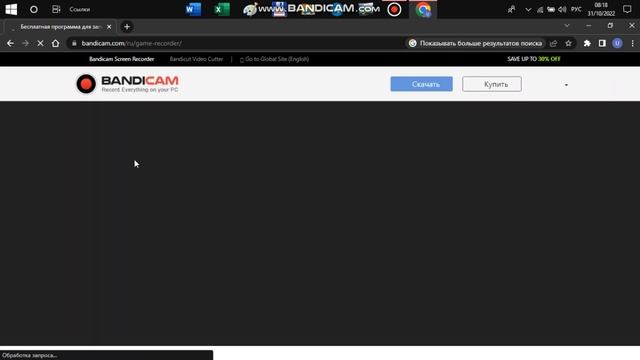Open the Ссылки taskbar toolbar
The height and width of the screenshot is (360, 640).
80,9
